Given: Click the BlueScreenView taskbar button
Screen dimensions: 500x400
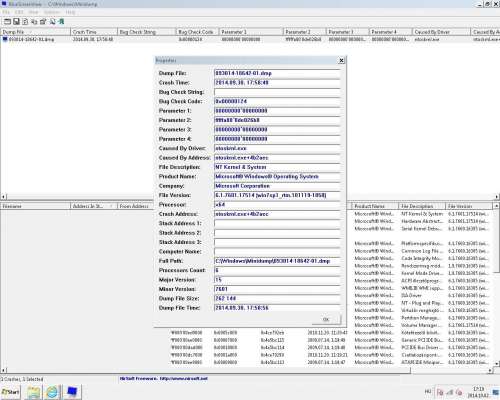Looking at the screenshot, I should point(72,392).
